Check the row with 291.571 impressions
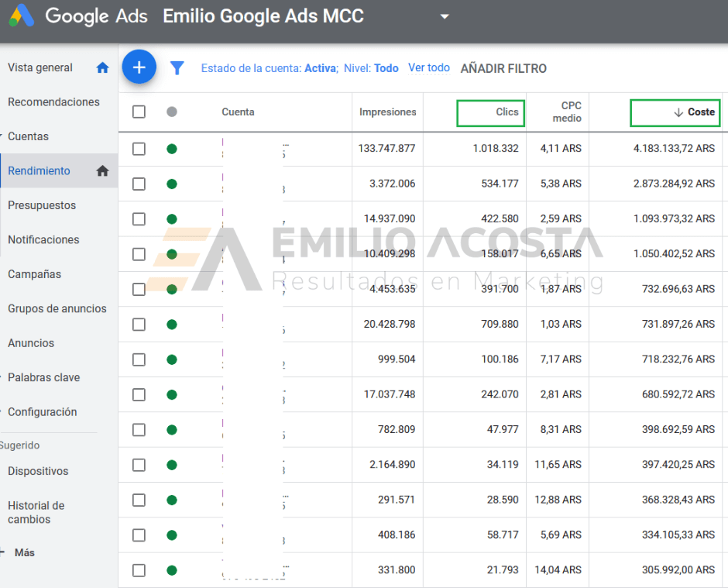 (x=139, y=500)
